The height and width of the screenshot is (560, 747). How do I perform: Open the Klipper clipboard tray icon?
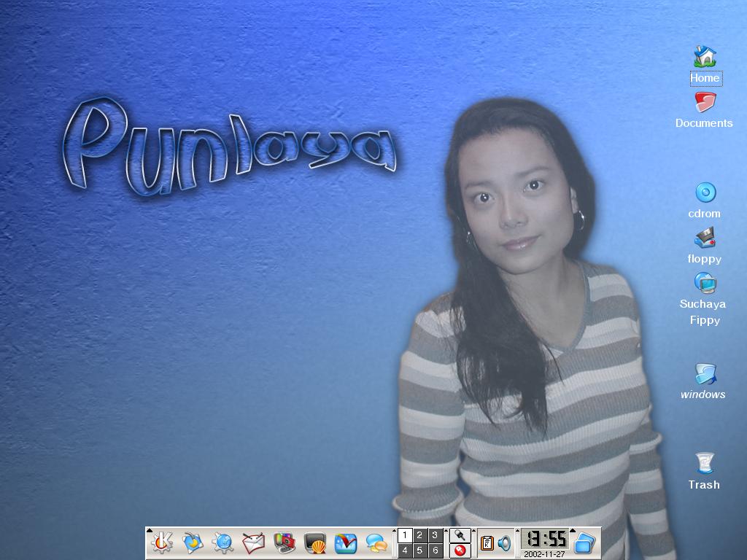[x=487, y=543]
